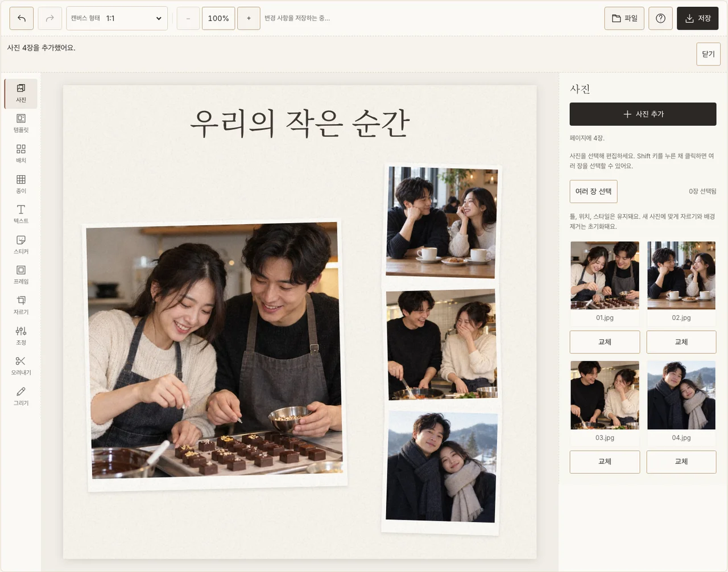Open the 템플릿 tool in sidebar
This screenshot has height=572, width=728.
click(21, 124)
